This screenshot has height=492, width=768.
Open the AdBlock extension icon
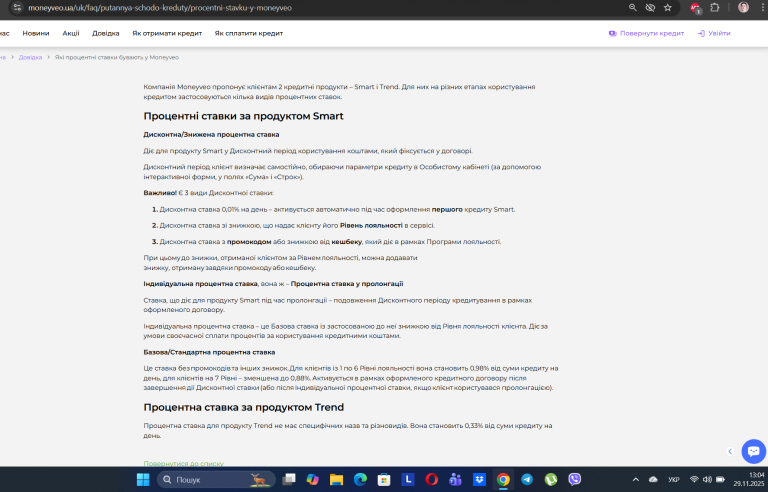point(696,8)
